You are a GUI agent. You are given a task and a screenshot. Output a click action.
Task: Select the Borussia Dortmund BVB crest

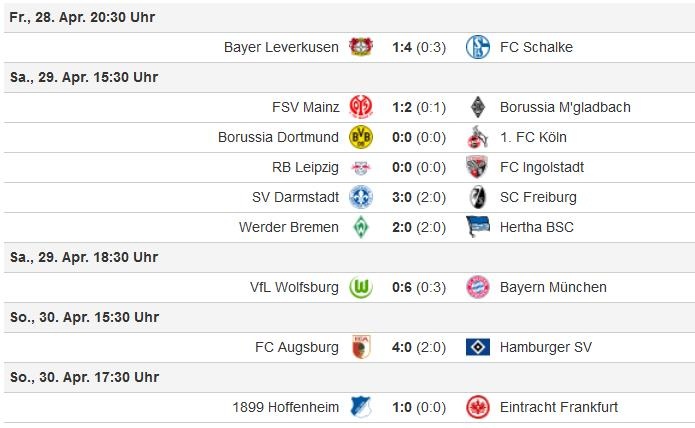point(360,137)
